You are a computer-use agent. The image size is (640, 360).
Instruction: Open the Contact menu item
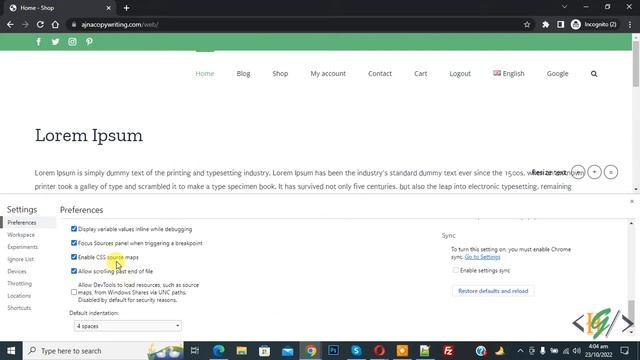(380, 73)
